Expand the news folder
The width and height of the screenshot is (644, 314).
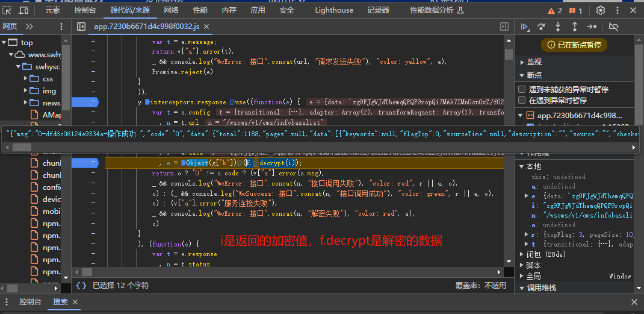(26, 102)
